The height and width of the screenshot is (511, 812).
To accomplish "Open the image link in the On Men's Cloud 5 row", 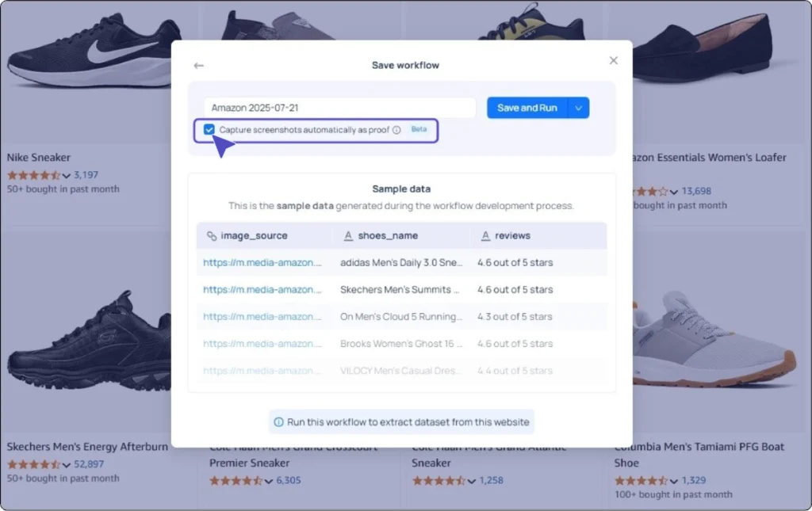I will pos(262,316).
